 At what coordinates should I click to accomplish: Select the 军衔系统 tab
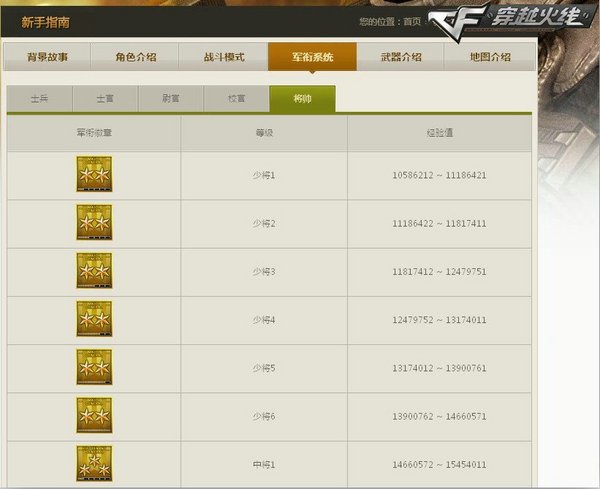[x=312, y=57]
